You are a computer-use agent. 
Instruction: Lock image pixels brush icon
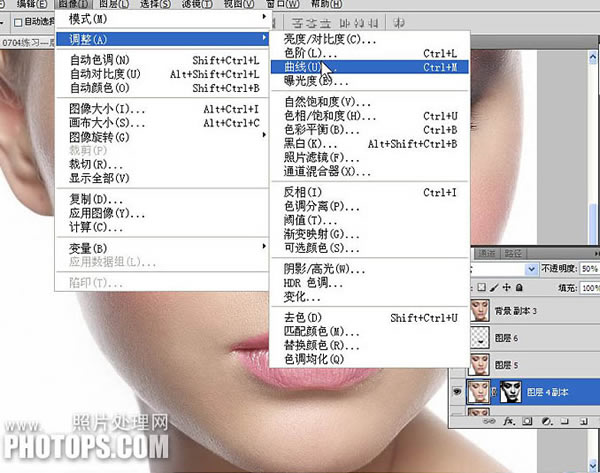[x=494, y=287]
